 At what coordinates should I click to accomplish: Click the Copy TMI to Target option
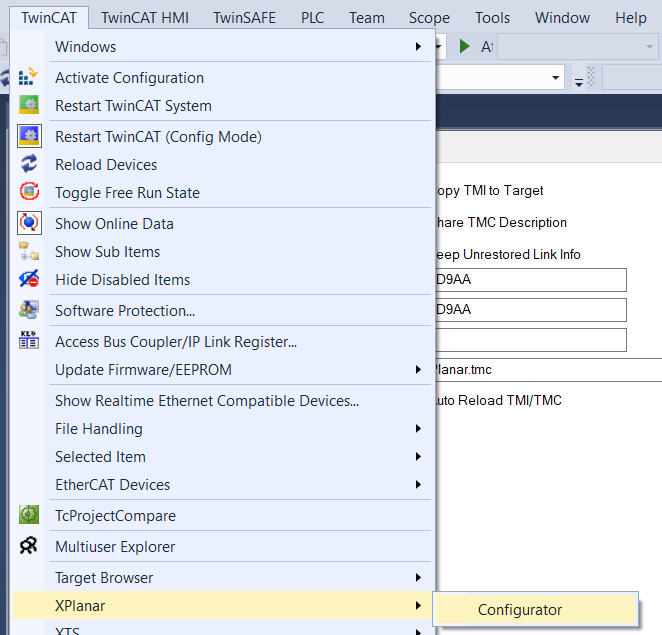pos(490,190)
